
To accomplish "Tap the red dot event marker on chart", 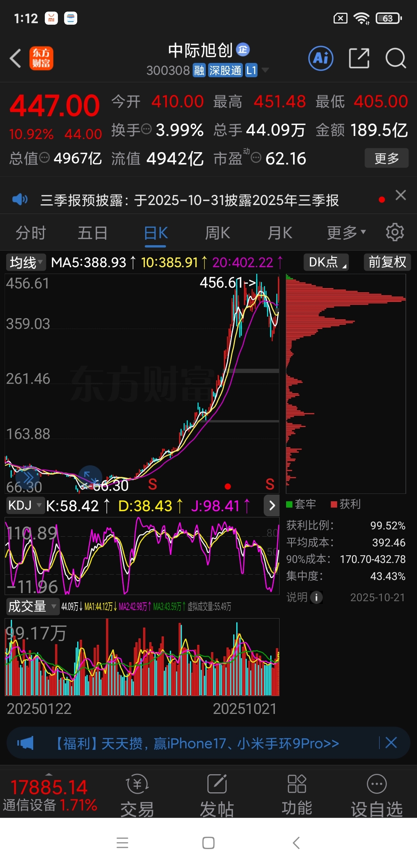I will pyautogui.click(x=228, y=487).
